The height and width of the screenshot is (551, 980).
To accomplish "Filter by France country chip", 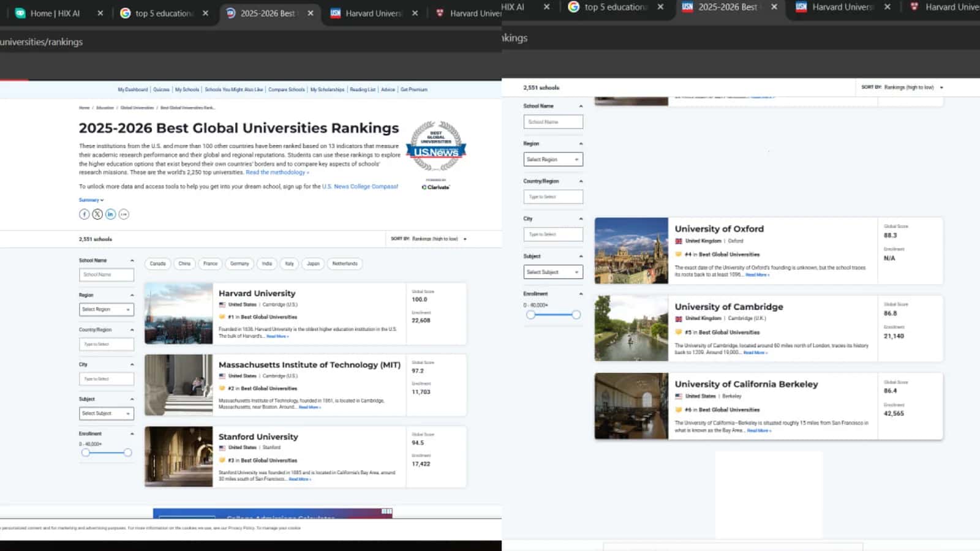I will tap(211, 264).
